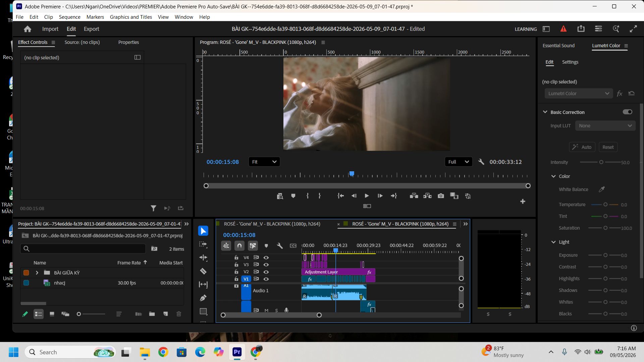Viewport: 644px width, 362px height.
Task: Open the Full playback resolution dropdown
Action: tap(459, 162)
